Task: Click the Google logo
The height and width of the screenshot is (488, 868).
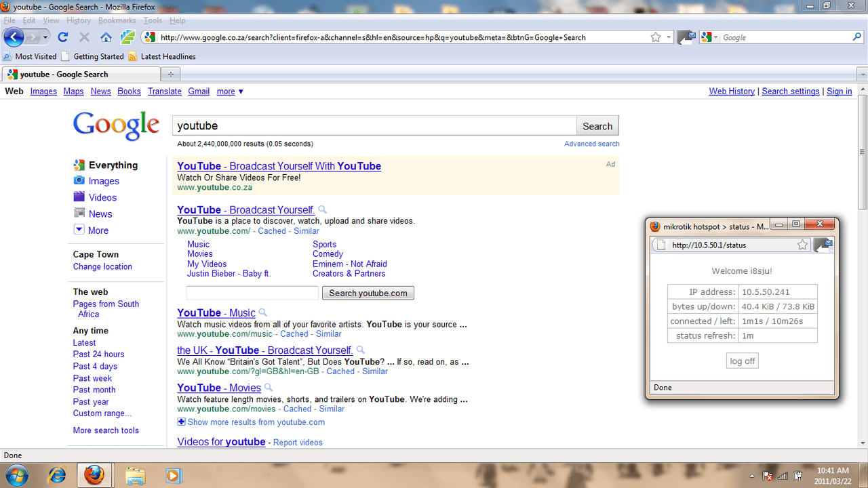Action: point(116,126)
